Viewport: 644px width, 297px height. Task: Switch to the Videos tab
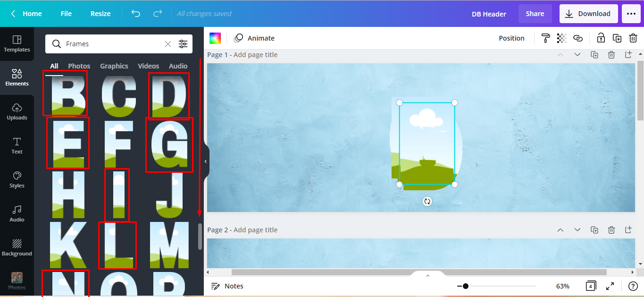149,66
